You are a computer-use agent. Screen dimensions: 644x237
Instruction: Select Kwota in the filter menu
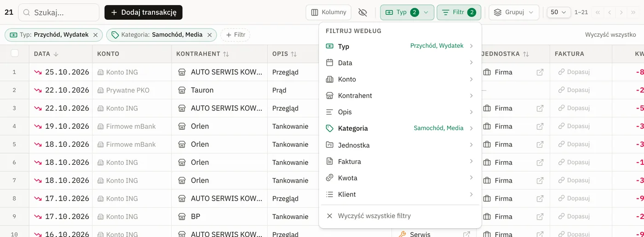(x=400, y=178)
